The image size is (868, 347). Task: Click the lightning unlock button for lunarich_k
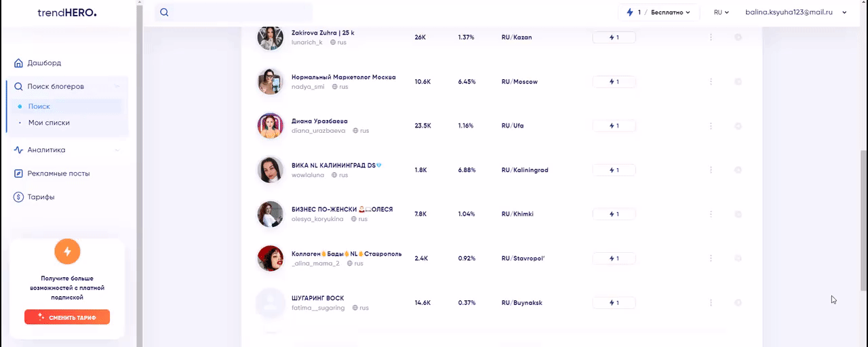pyautogui.click(x=614, y=37)
